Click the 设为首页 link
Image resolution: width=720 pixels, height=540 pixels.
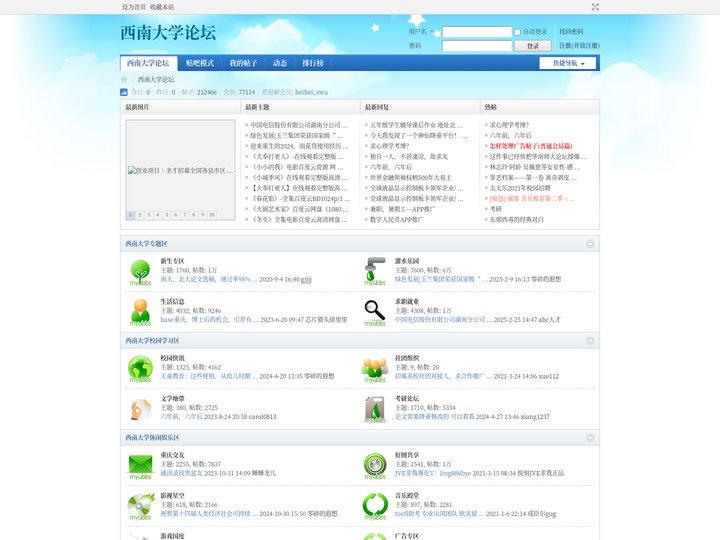tap(134, 7)
